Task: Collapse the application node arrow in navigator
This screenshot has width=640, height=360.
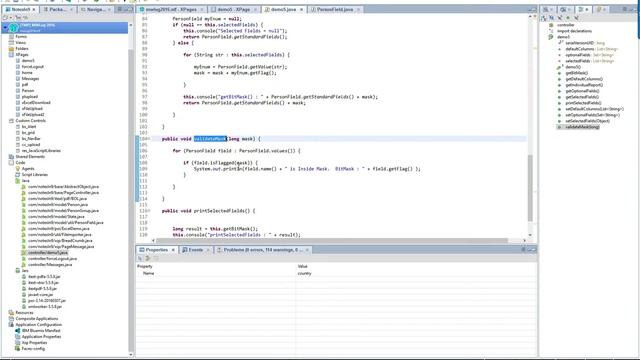Action: click(x=5, y=28)
